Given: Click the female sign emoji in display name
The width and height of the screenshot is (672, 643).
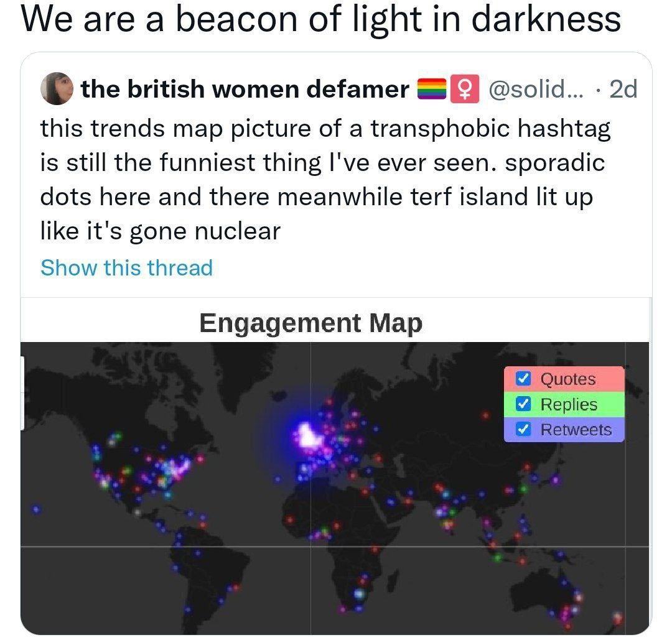Looking at the screenshot, I should (465, 89).
